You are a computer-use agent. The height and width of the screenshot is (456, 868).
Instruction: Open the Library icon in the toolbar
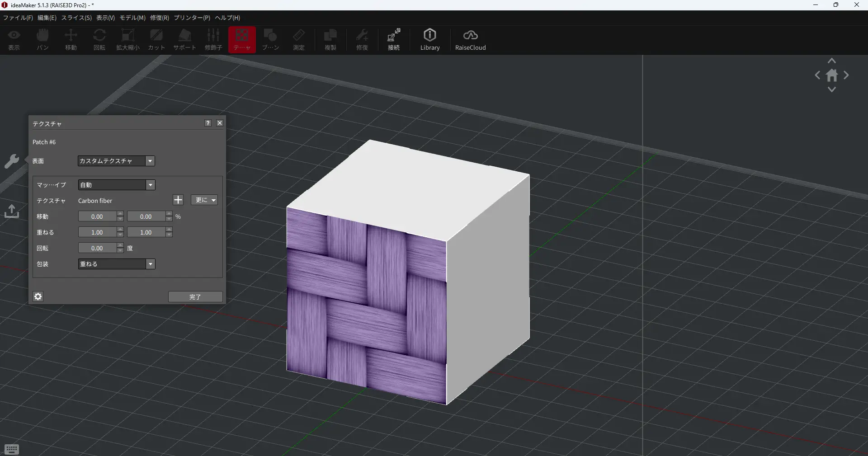pos(429,40)
